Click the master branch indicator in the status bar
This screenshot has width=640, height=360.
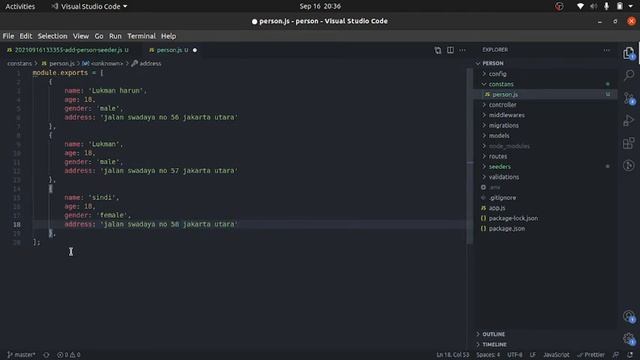(x=21, y=355)
